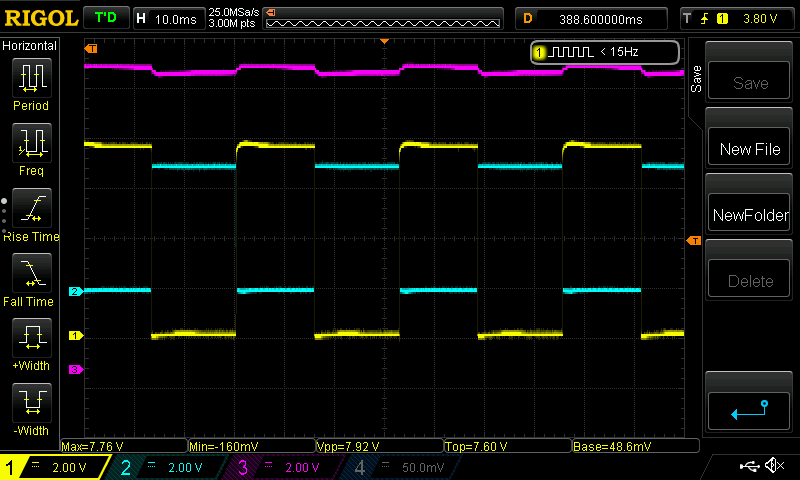Click the waveform memory overview bar
This screenshot has width=800, height=480.
pyautogui.click(x=383, y=19)
